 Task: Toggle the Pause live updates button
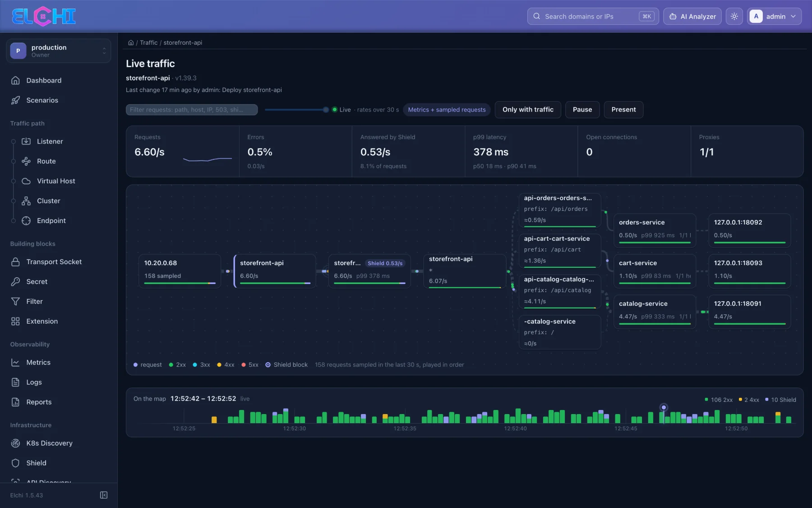coord(582,110)
